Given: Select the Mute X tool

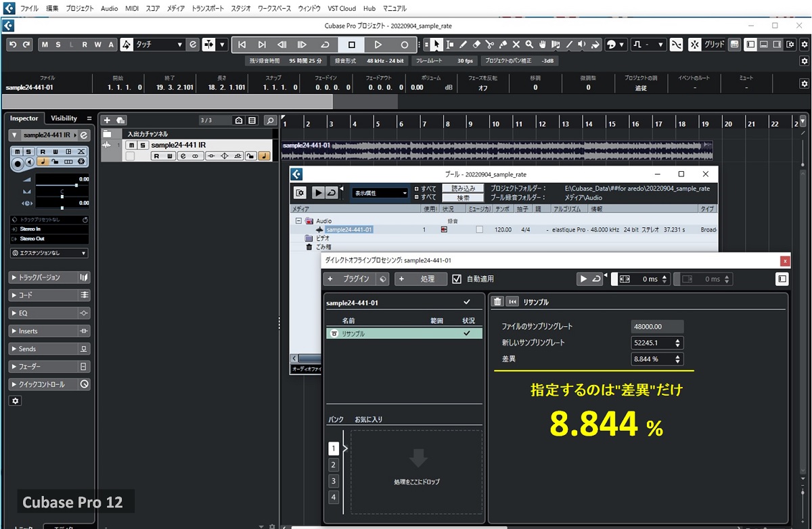Looking at the screenshot, I should 516,45.
